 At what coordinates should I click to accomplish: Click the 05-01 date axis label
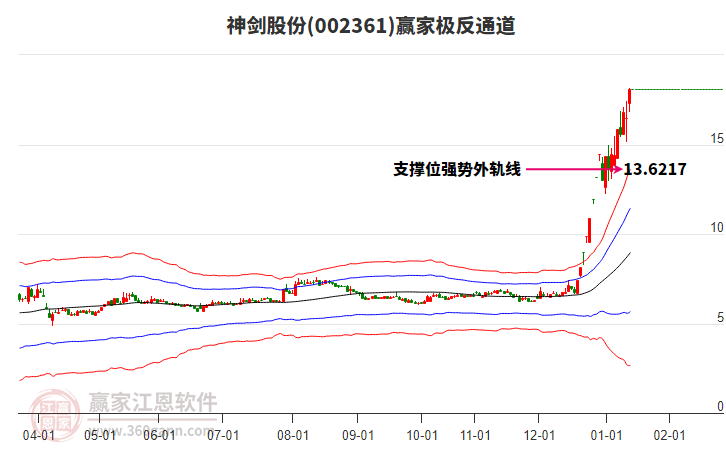pos(100,435)
